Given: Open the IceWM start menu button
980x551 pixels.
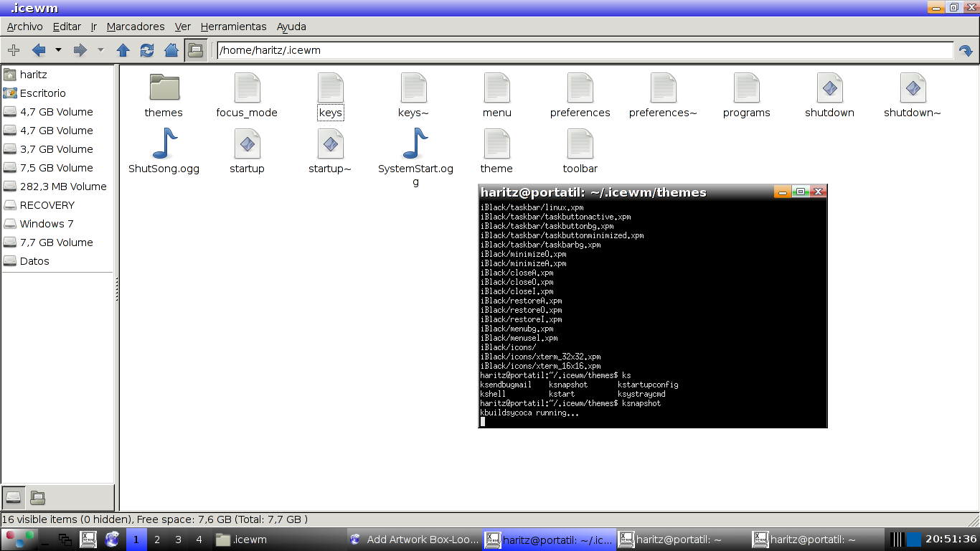Looking at the screenshot, I should (x=19, y=540).
